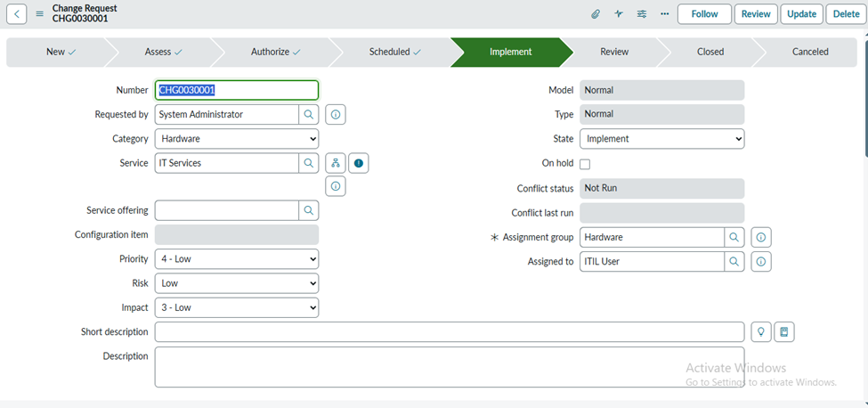
Task: Click the back arrow button
Action: 17,14
